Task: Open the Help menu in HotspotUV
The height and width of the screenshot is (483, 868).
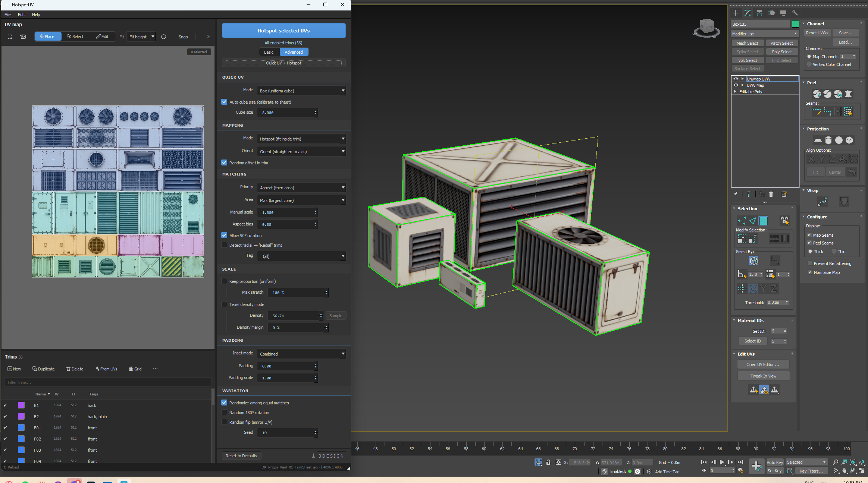Action: [36, 15]
